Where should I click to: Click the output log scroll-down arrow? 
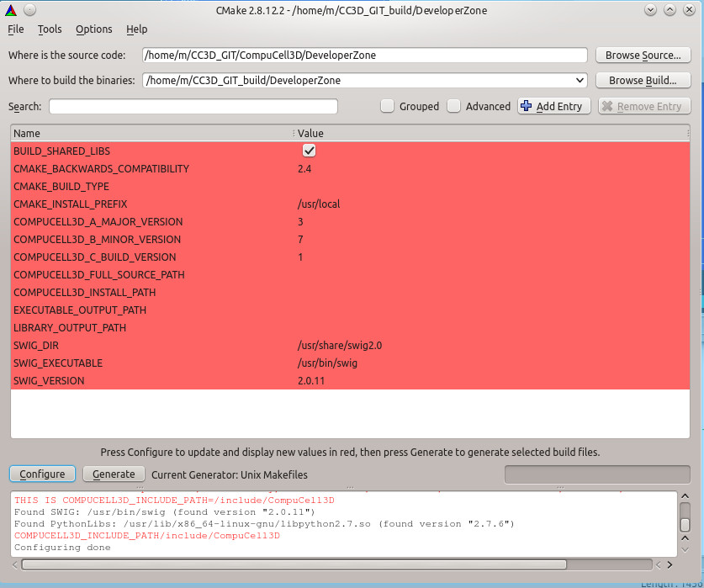tap(685, 548)
